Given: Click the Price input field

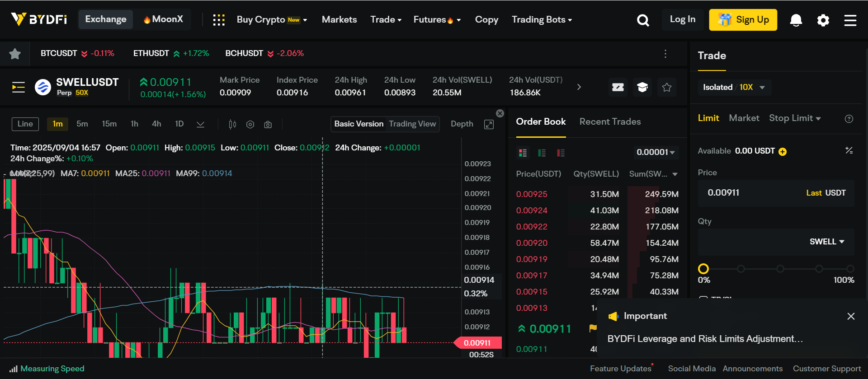Looking at the screenshot, I should click(776, 193).
